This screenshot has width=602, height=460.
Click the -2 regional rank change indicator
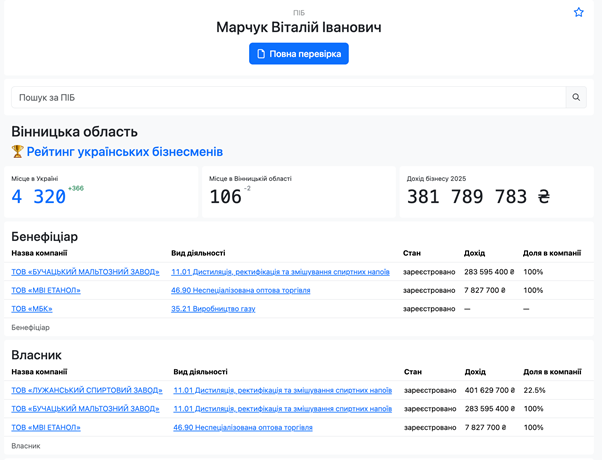[x=247, y=188]
